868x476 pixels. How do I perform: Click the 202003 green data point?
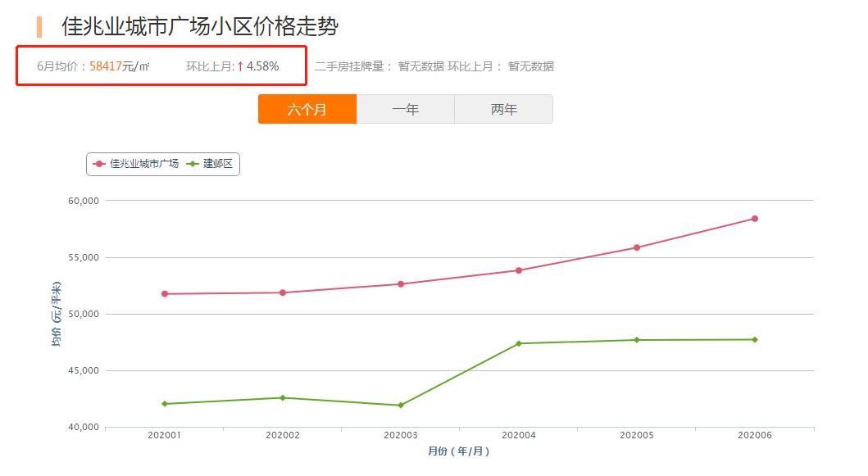(x=401, y=406)
